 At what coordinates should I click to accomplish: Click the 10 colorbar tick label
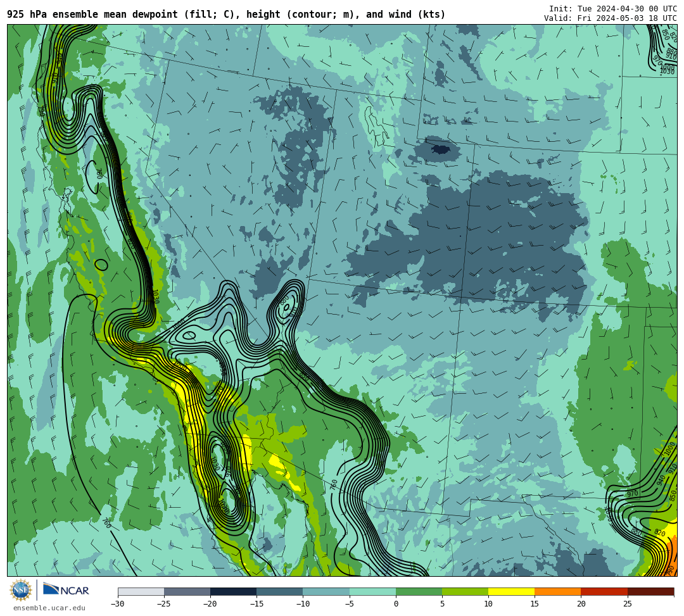(488, 604)
